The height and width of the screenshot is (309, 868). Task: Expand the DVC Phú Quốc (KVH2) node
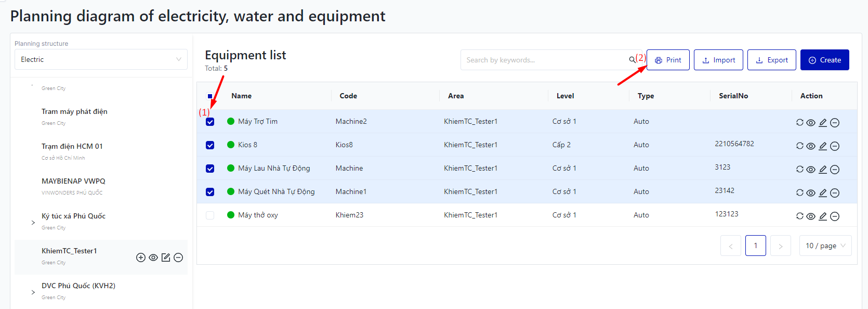pyautogui.click(x=33, y=292)
